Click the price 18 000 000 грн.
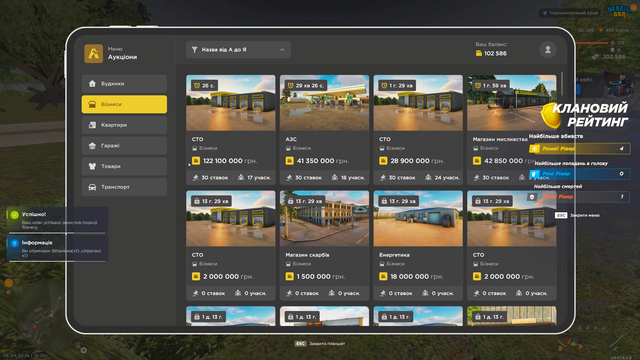 coord(417,277)
